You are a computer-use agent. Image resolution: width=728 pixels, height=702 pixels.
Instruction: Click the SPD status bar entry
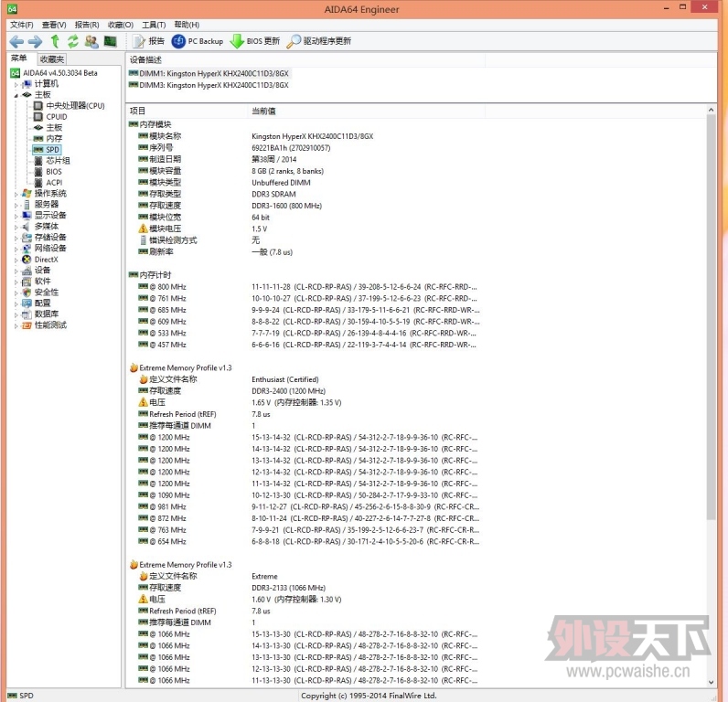click(x=21, y=696)
